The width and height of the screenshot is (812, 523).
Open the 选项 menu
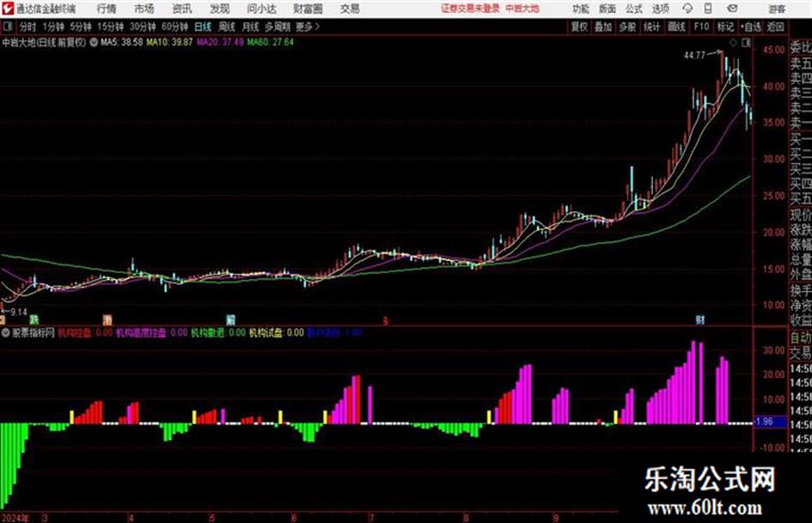[660, 9]
